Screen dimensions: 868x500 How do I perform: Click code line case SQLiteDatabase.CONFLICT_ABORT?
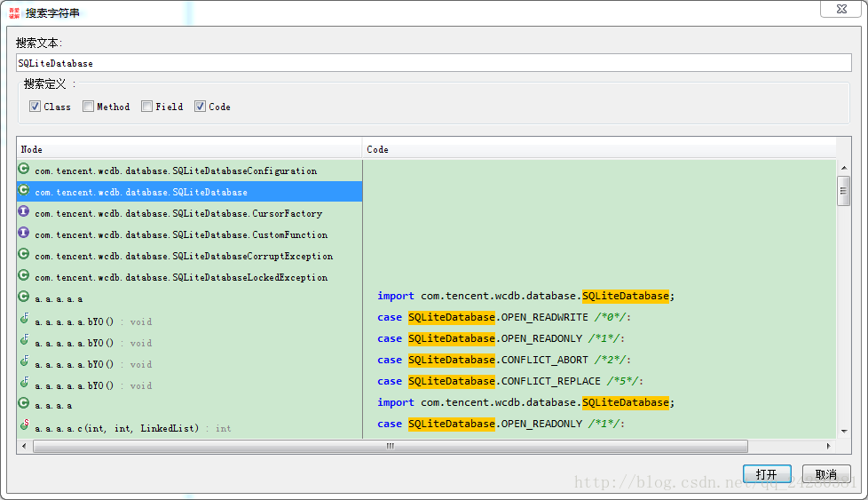pos(504,360)
